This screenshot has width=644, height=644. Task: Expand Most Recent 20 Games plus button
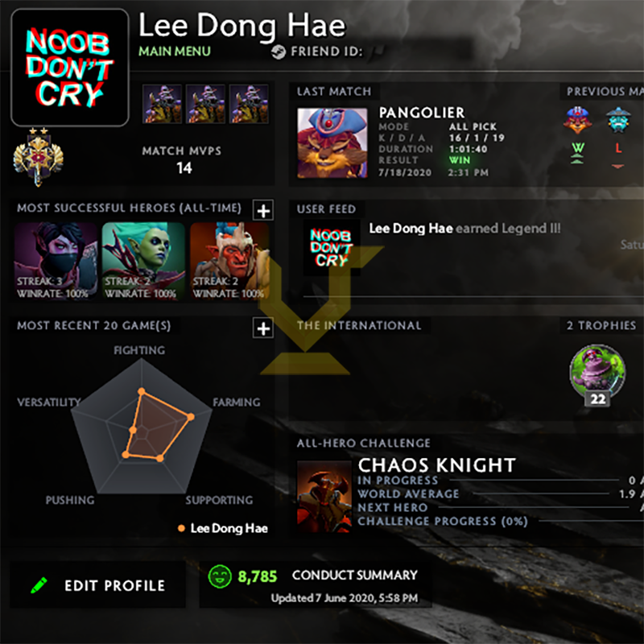pyautogui.click(x=263, y=328)
